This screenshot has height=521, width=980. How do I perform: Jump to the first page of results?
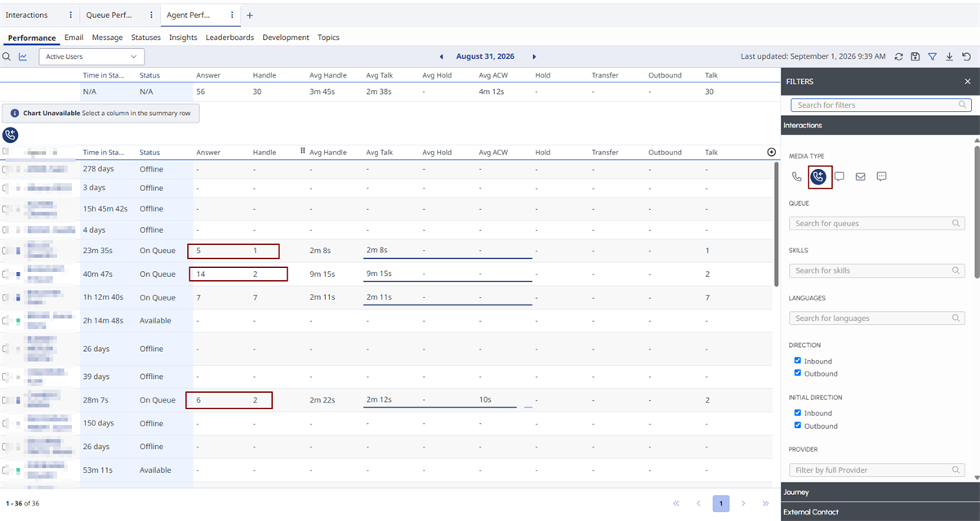click(676, 504)
